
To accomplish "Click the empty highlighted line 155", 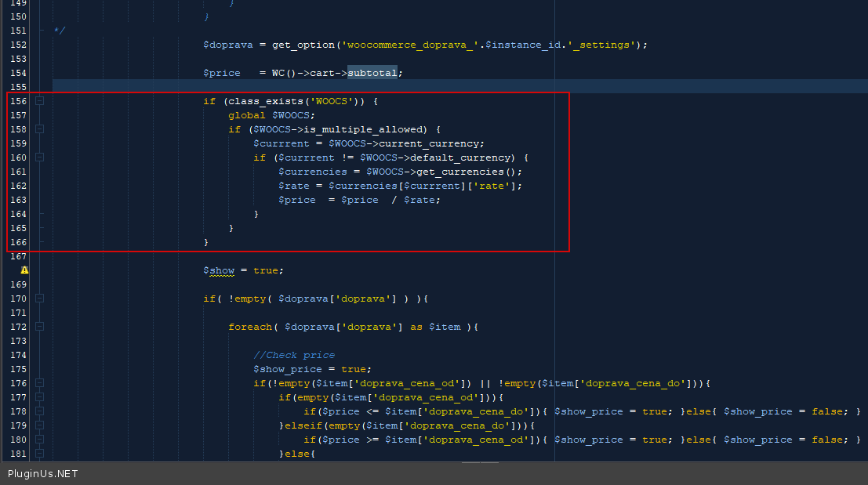I will [x=314, y=87].
